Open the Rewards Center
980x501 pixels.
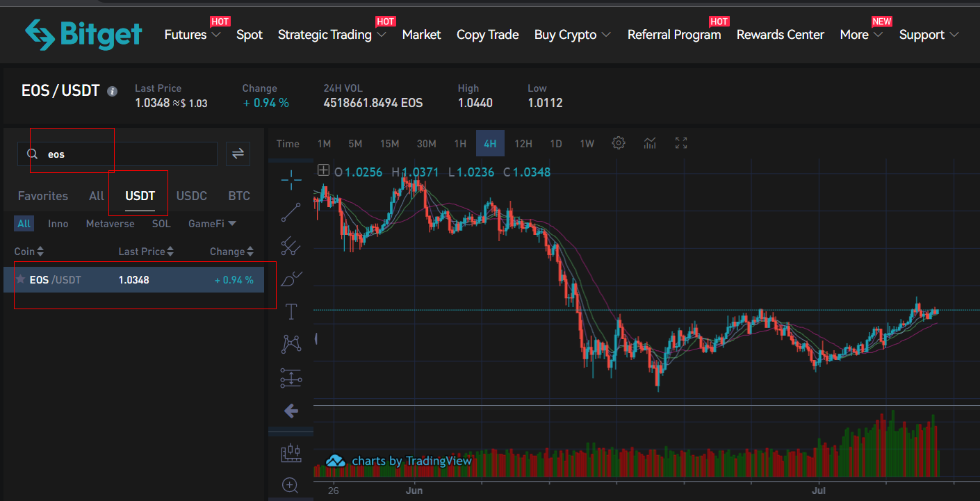(781, 35)
